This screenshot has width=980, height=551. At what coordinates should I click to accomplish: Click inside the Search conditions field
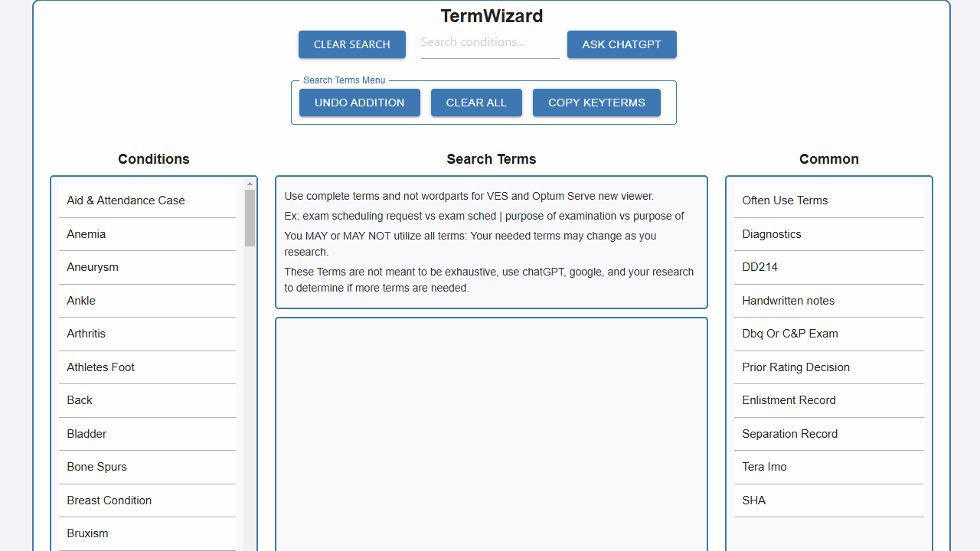point(490,42)
